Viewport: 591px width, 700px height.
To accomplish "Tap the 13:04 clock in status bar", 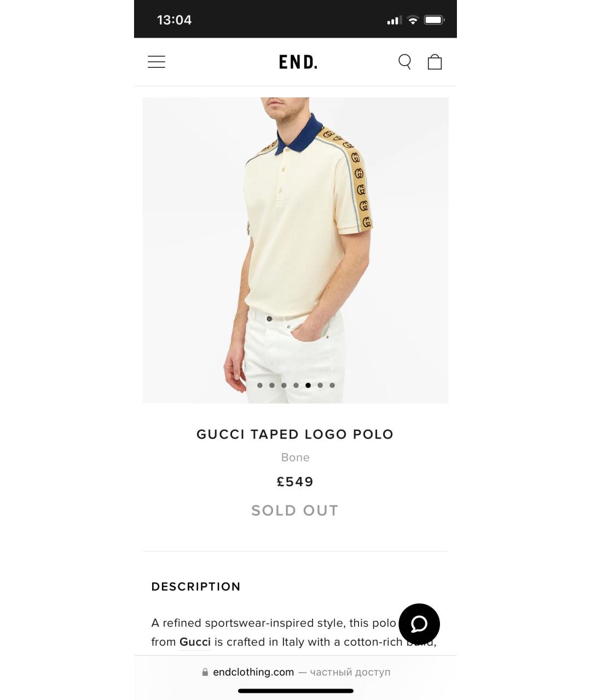I will 175,20.
